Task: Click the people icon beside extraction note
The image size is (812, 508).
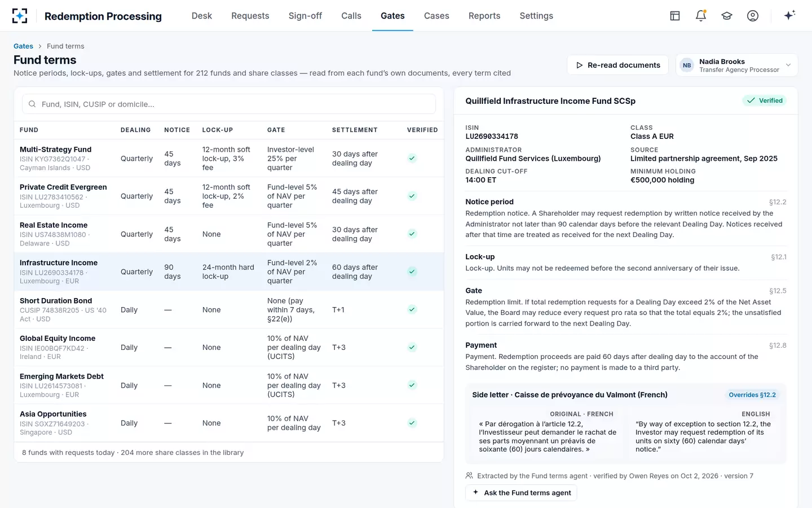Action: pos(469,476)
